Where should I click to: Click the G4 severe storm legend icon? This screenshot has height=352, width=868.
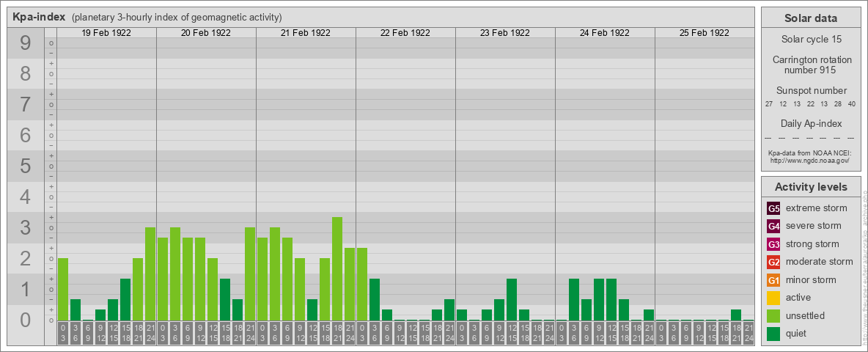pos(773,226)
